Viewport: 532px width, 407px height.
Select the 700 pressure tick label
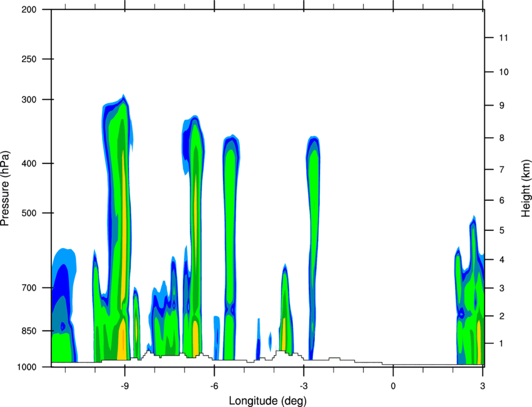tap(29, 287)
